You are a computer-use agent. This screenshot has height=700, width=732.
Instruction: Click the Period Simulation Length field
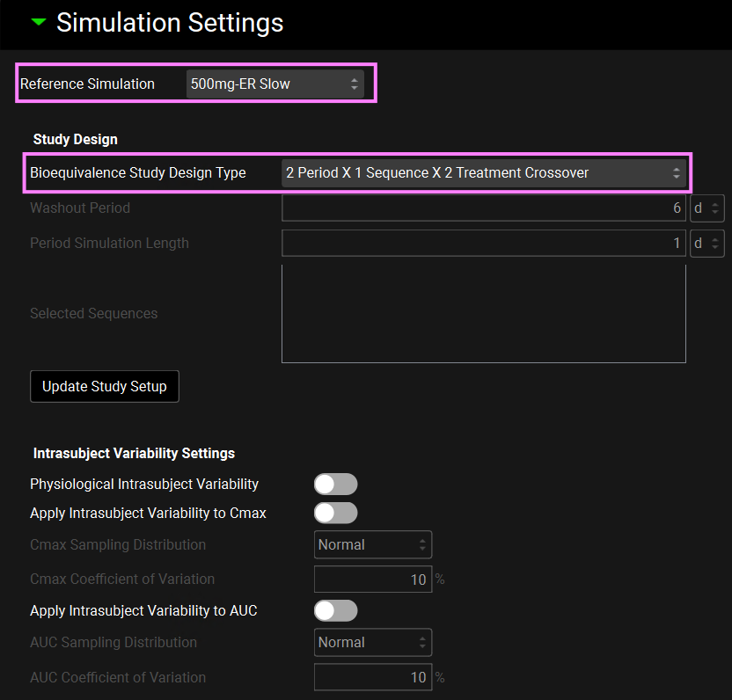(x=483, y=244)
